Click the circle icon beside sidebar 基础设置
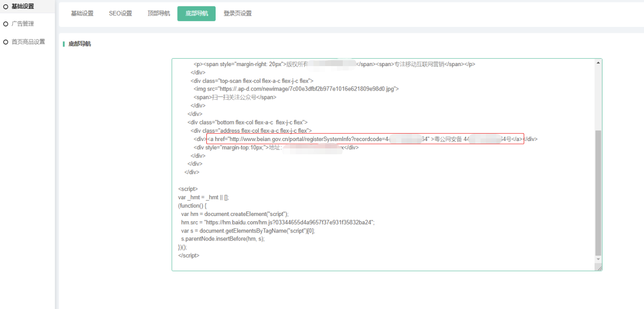Viewport: 644px width, 309px height. click(6, 6)
